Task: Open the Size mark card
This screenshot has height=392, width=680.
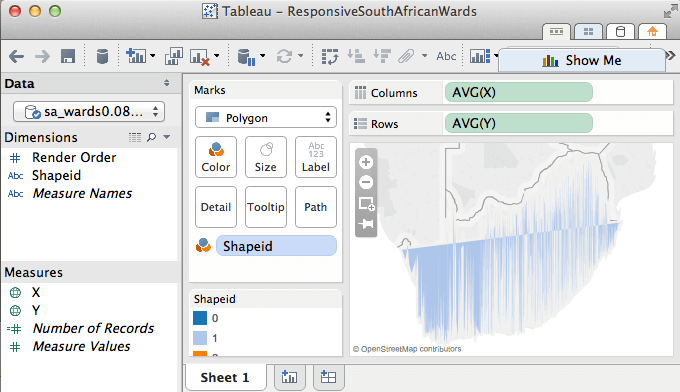Action: (266, 157)
